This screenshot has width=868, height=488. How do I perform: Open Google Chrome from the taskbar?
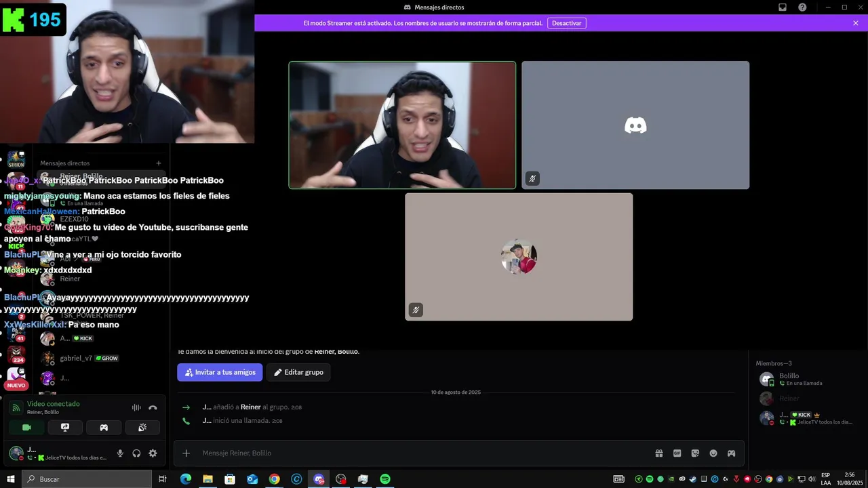(x=274, y=479)
